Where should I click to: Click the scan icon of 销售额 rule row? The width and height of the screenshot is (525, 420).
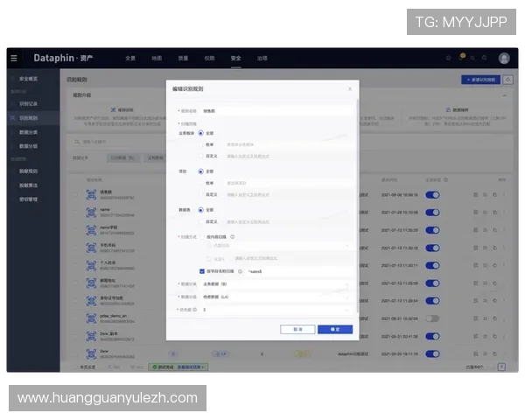coord(91,195)
